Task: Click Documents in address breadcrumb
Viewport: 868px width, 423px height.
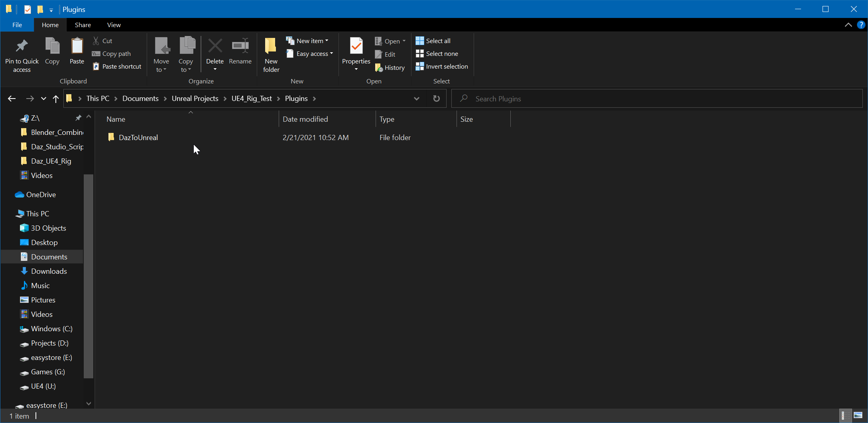Action: (140, 99)
